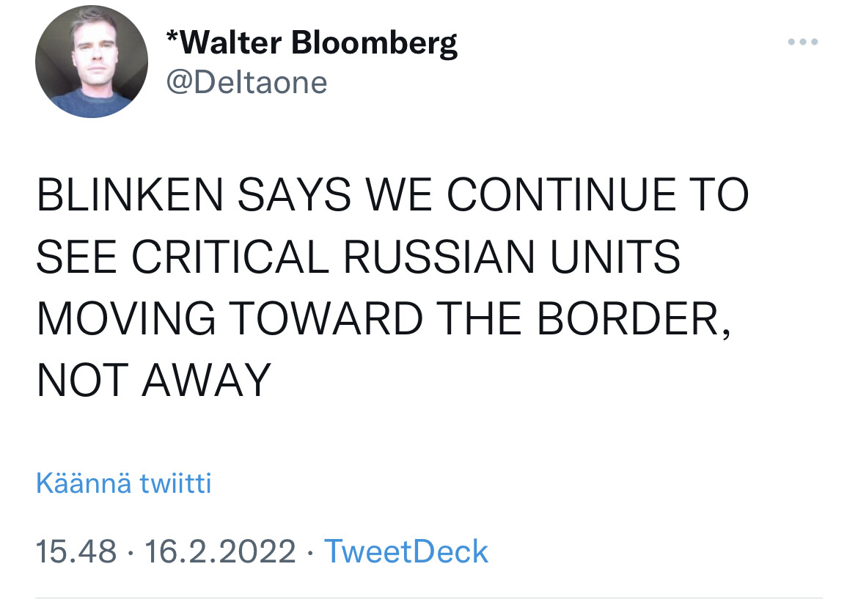The image size is (858, 616).
Task: Select the word CONTINUE in the tweet
Action: click(x=562, y=194)
